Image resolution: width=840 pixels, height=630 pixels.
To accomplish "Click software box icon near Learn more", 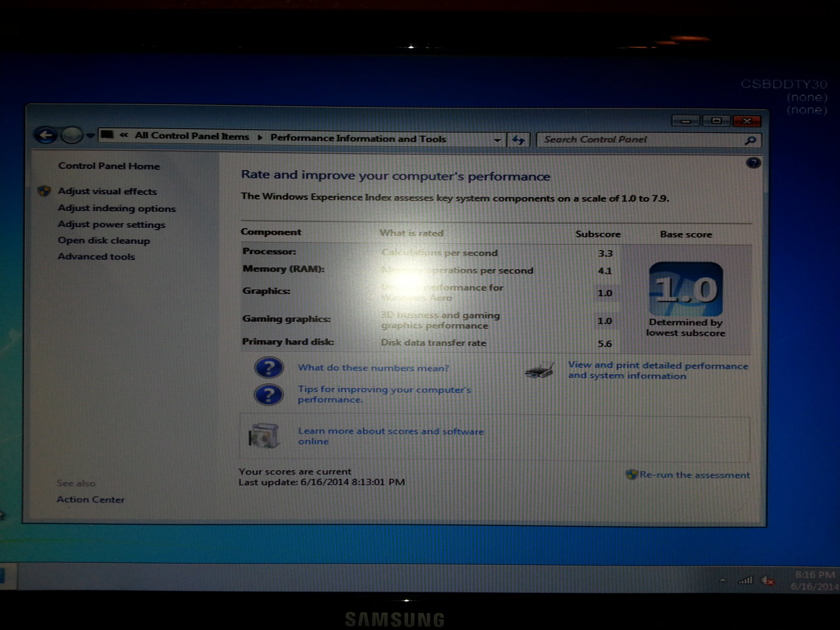I will (x=263, y=436).
